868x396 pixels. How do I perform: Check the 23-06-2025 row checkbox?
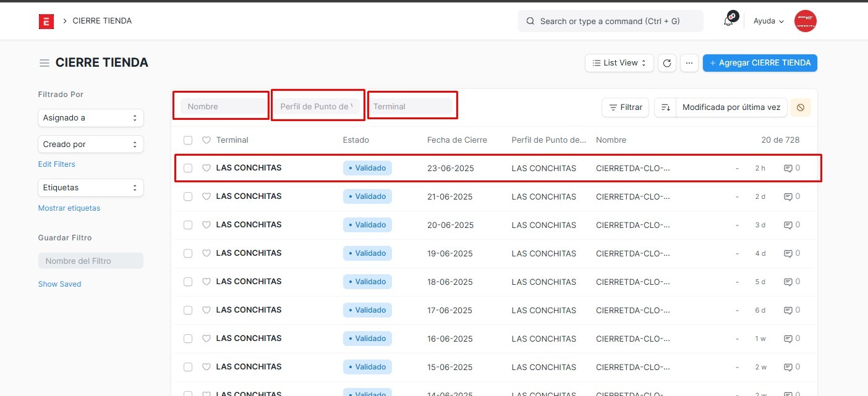pos(188,168)
